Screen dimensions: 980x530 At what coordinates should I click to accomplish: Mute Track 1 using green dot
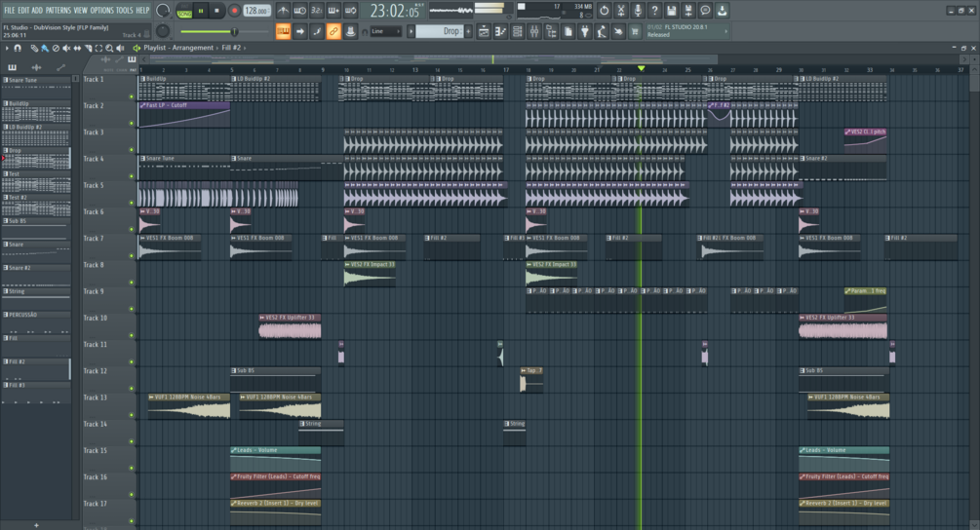(x=132, y=96)
